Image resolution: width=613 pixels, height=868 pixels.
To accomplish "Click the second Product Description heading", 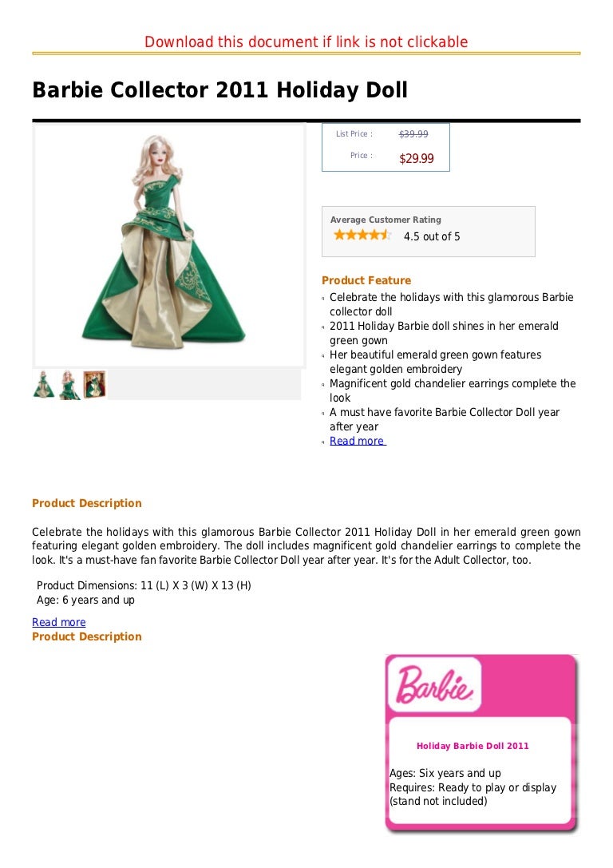I will coord(87,636).
